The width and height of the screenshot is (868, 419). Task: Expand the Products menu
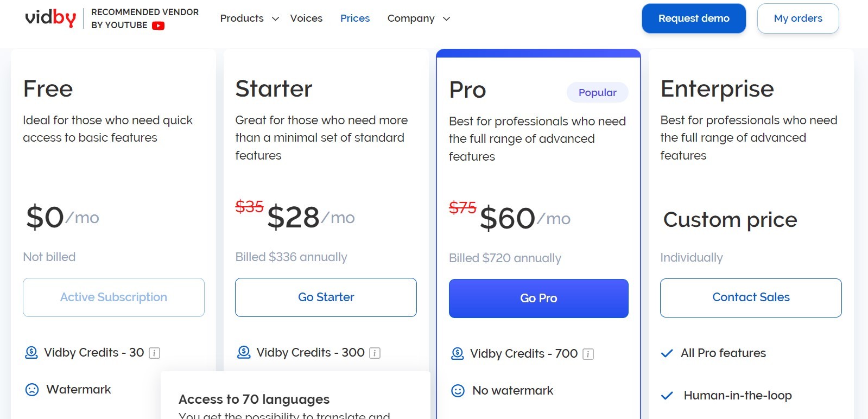[x=248, y=18]
